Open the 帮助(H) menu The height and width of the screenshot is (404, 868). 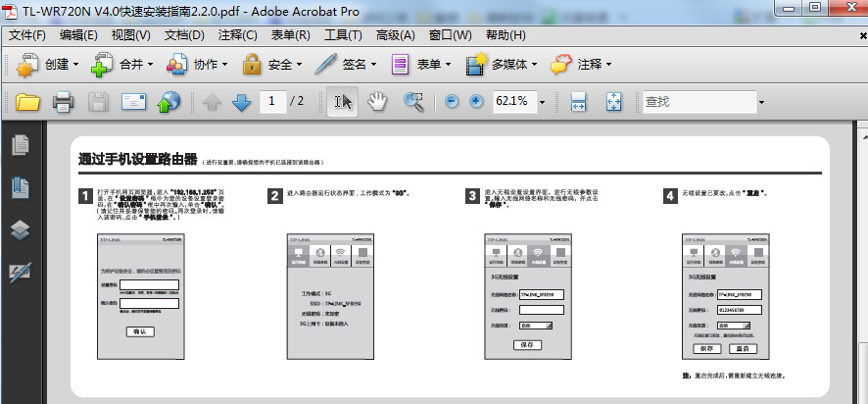point(506,35)
